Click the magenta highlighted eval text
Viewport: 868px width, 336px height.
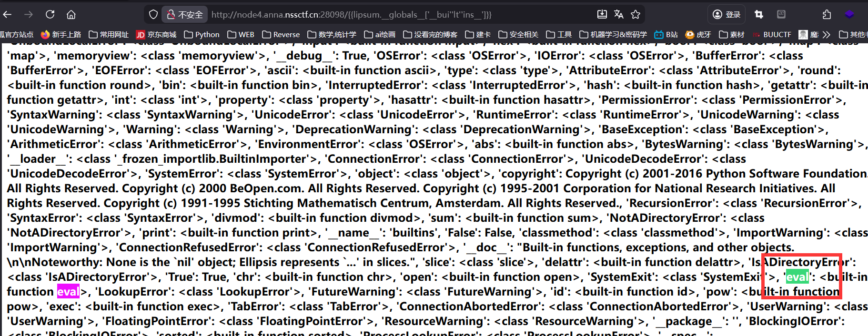68,291
